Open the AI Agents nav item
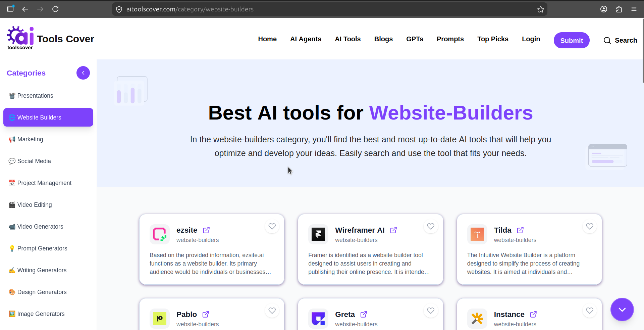This screenshot has width=644, height=330. 306,39
